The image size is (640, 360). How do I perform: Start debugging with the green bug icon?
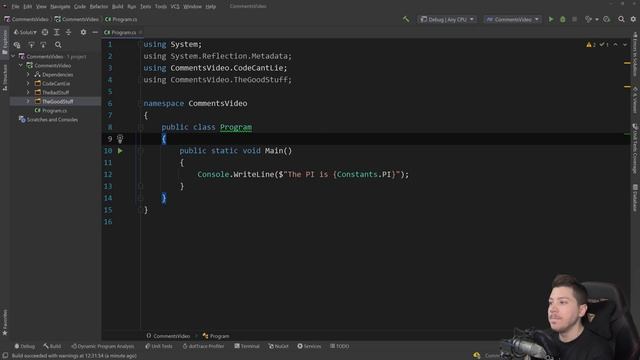pos(563,19)
